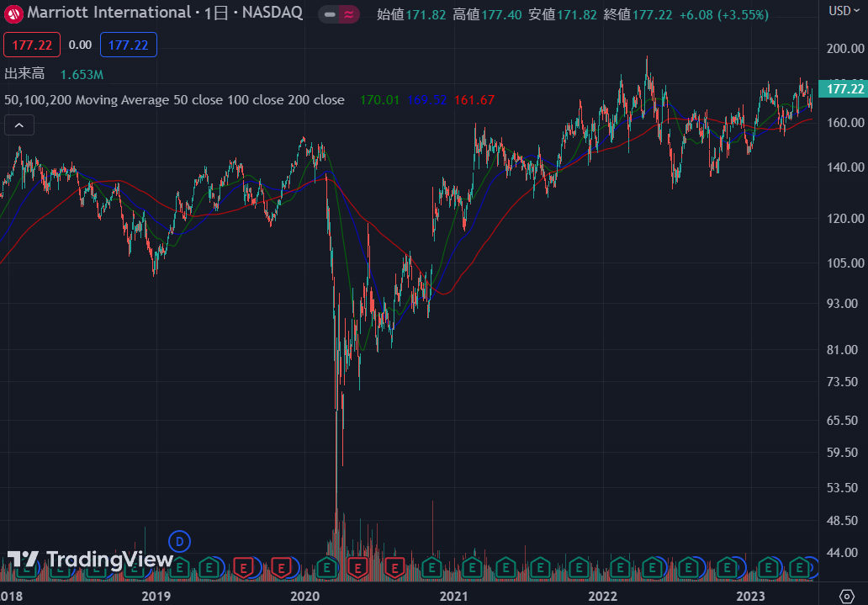Click the 200.00 price axis label
Screen dimensions: 868x605
coord(845,49)
